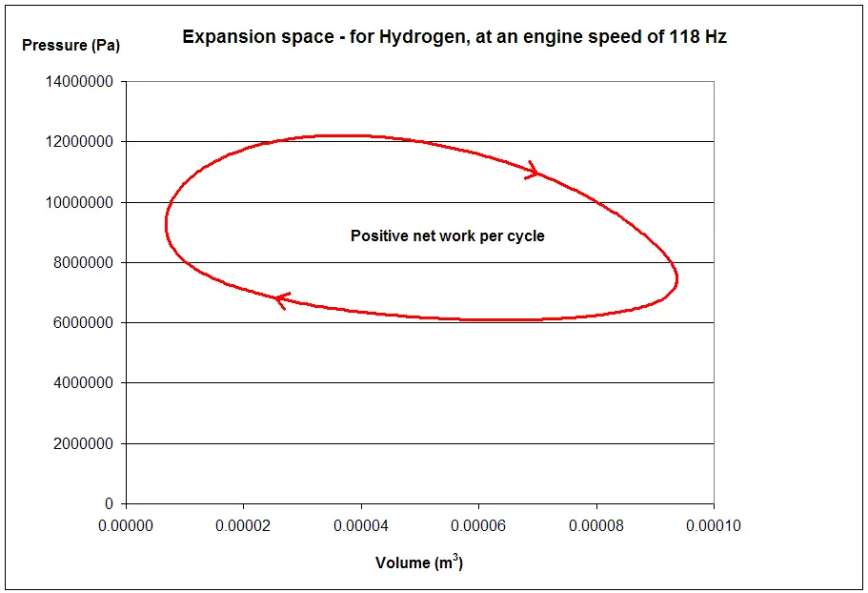This screenshot has height=593, width=868.
Task: Click the 6000000 y-axis value
Action: (83, 323)
